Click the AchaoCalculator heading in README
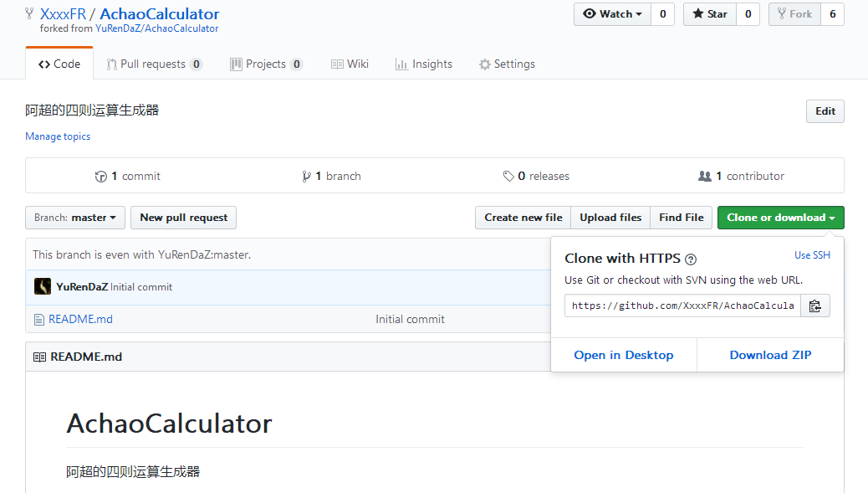The height and width of the screenshot is (493, 868). pyautogui.click(x=170, y=424)
